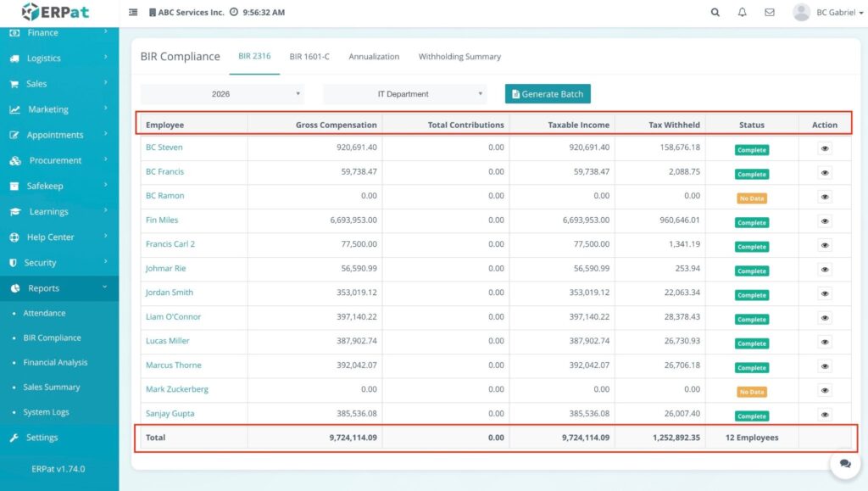
Task: Open the messages envelope icon
Action: coord(770,13)
